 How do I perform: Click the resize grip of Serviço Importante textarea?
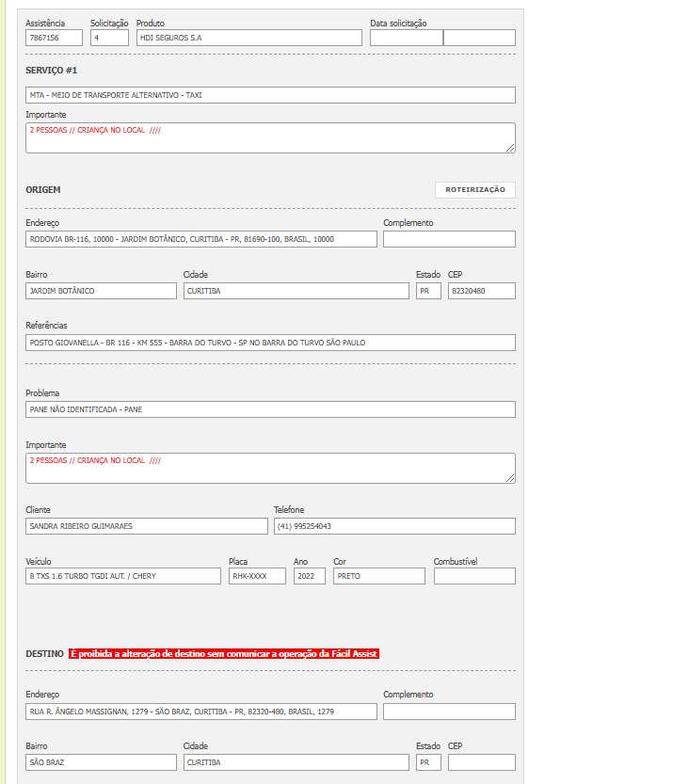click(x=510, y=148)
